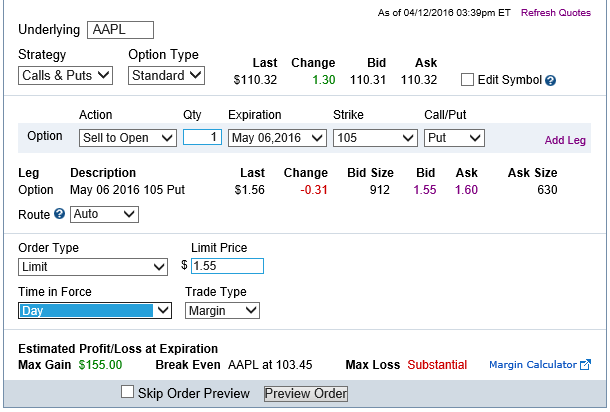Open Margin Calculator external link icon

[585, 365]
